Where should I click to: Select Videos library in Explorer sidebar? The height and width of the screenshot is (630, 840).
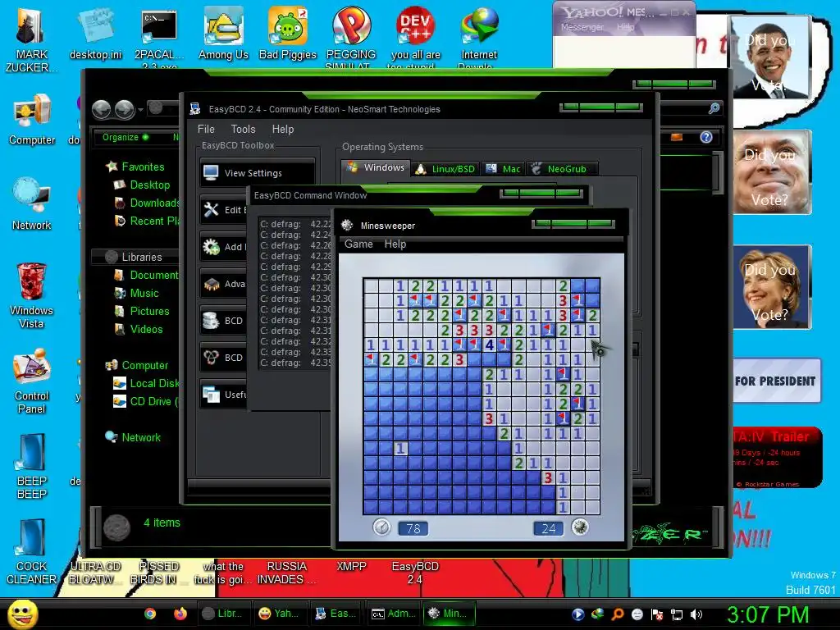click(139, 329)
